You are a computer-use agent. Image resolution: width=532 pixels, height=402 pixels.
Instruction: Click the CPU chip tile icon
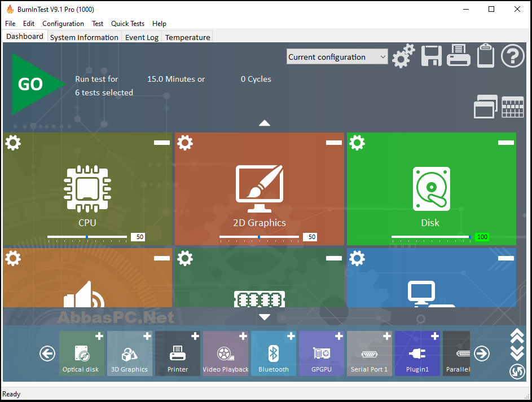click(87, 188)
